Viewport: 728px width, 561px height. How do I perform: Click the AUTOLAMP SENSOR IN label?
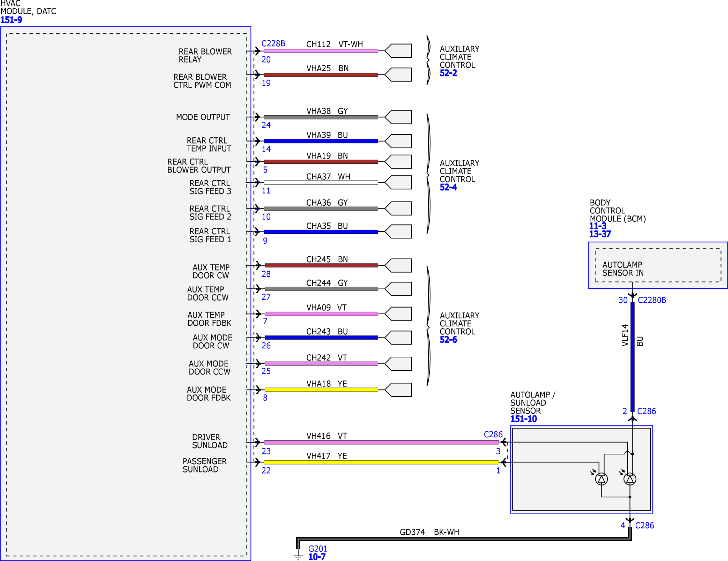[x=623, y=269]
